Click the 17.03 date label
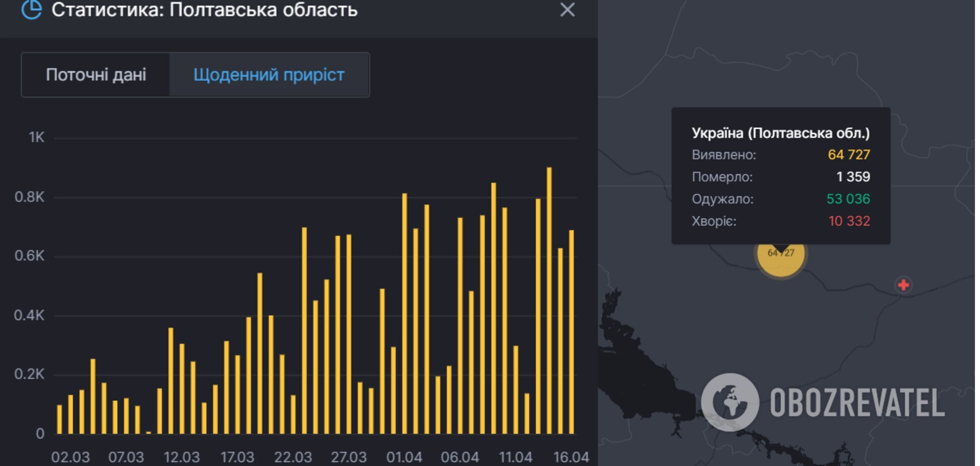 237,457
